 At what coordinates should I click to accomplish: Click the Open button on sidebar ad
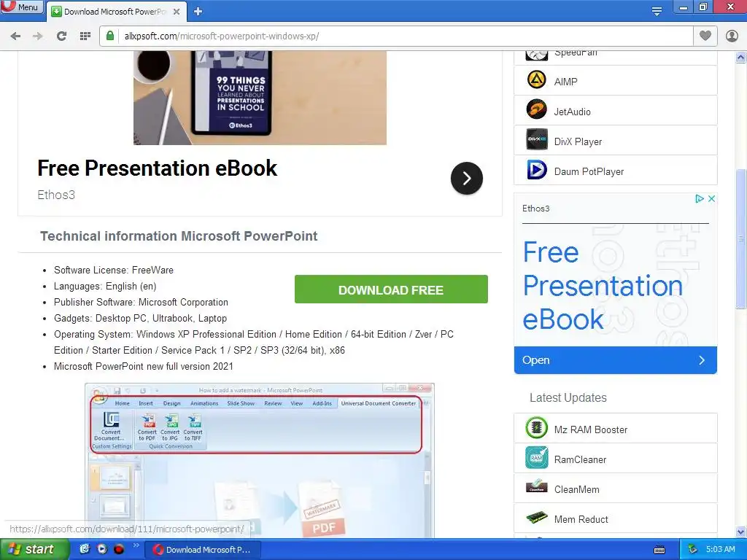pyautogui.click(x=616, y=360)
